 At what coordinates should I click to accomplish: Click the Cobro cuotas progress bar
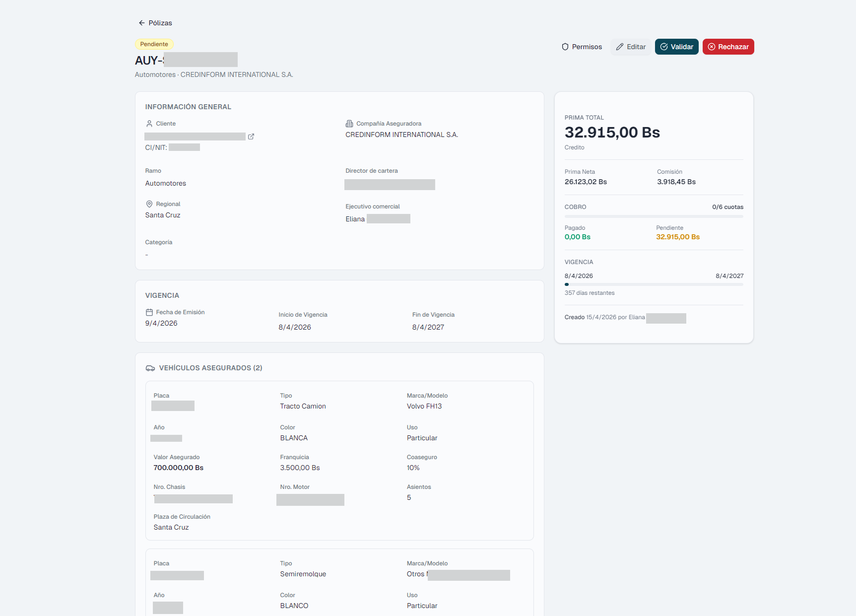(654, 217)
